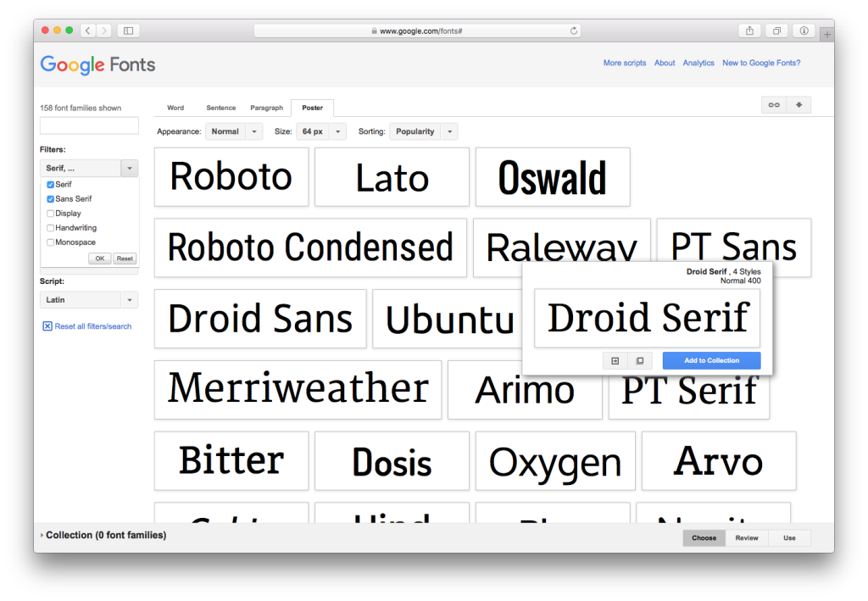Open the Google Fonts logo homepage
Screen dimensions: 868x601
point(97,64)
